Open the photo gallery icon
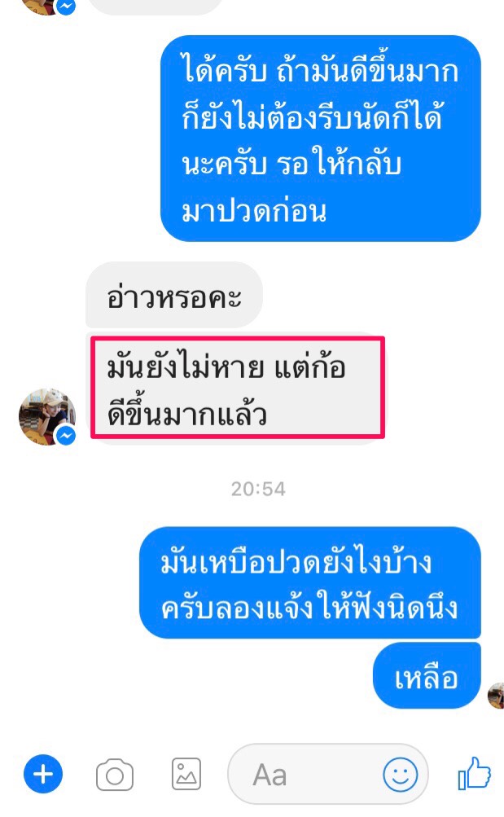Image resolution: width=504 pixels, height=817 pixels. point(186,774)
